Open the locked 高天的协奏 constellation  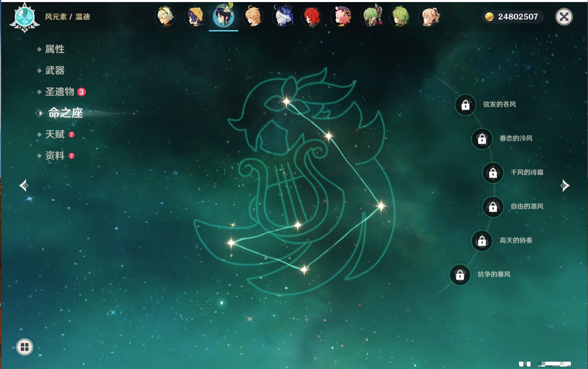(x=482, y=241)
